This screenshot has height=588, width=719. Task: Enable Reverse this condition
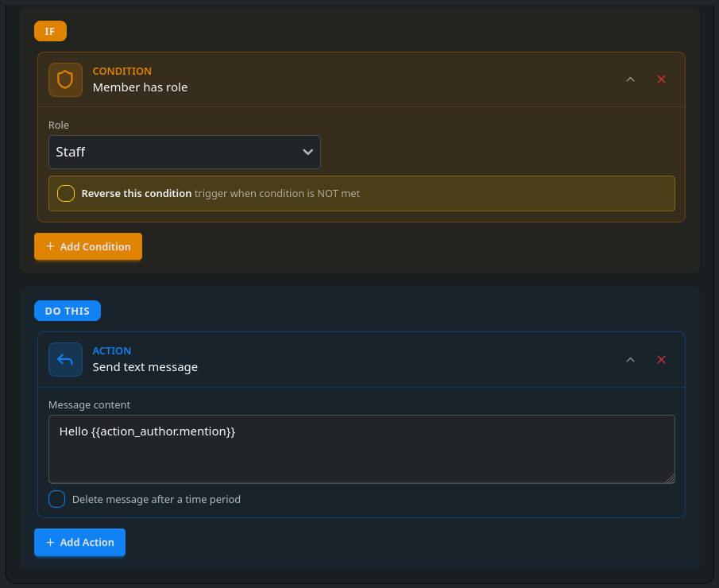(65, 193)
